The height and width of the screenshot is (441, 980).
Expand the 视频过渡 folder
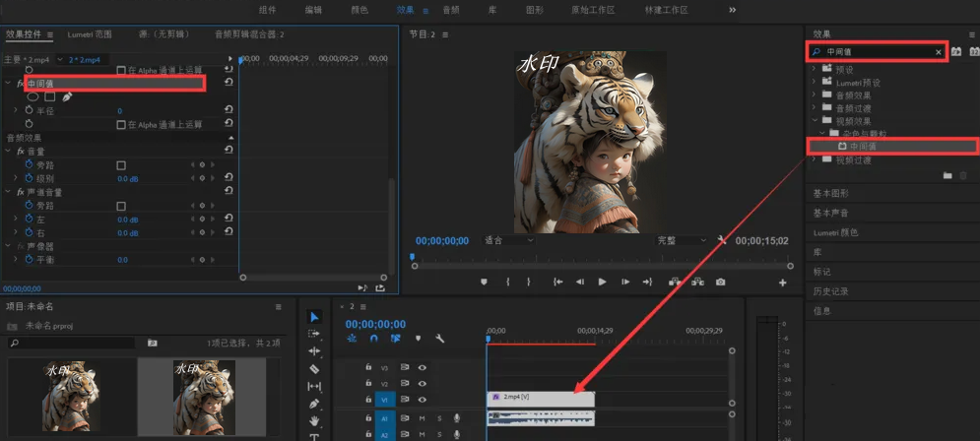coord(815,159)
